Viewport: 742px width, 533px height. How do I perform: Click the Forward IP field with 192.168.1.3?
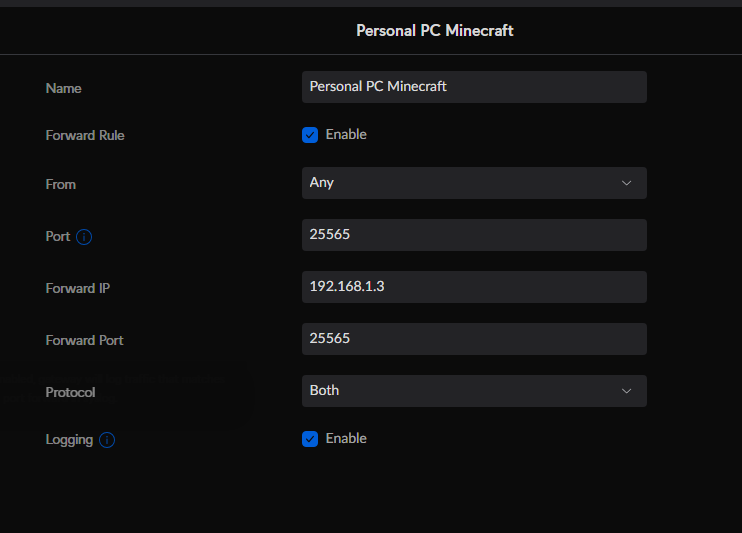click(473, 287)
